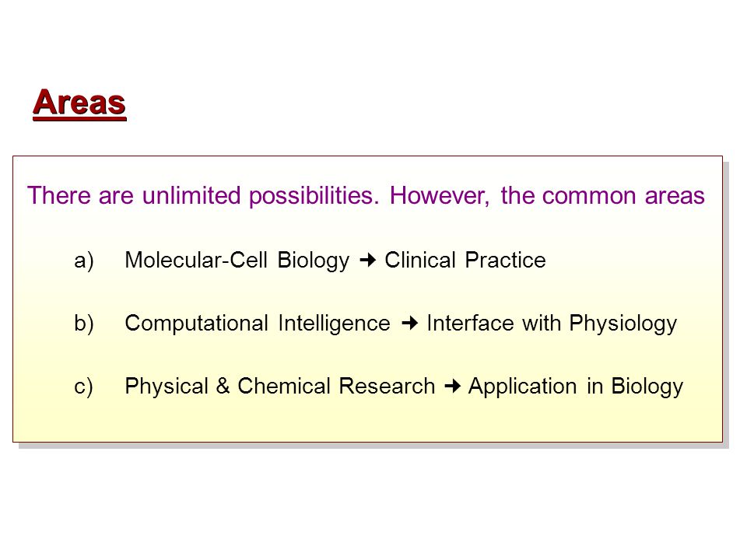Select the underlined Areas heading
Image resolution: width=747 pixels, height=560 pixels.
coord(79,103)
